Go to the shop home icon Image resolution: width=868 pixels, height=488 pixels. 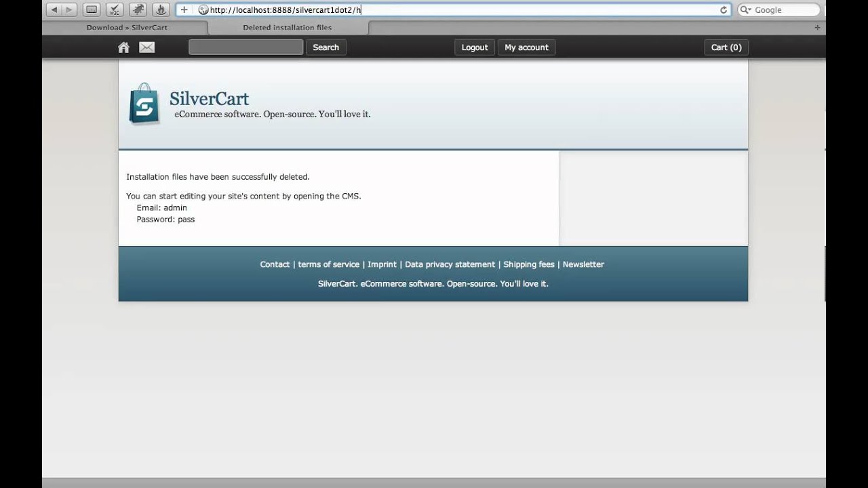pyautogui.click(x=123, y=47)
